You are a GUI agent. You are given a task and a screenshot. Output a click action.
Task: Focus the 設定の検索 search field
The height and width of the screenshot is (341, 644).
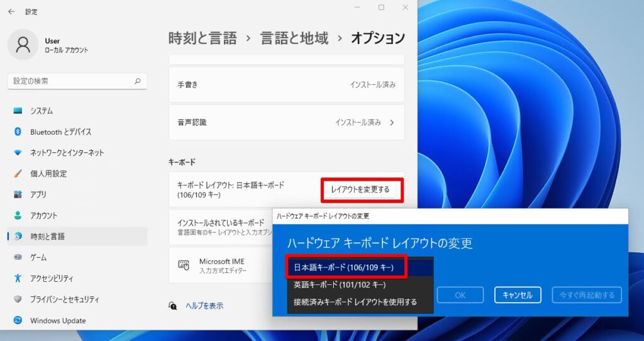[77, 81]
